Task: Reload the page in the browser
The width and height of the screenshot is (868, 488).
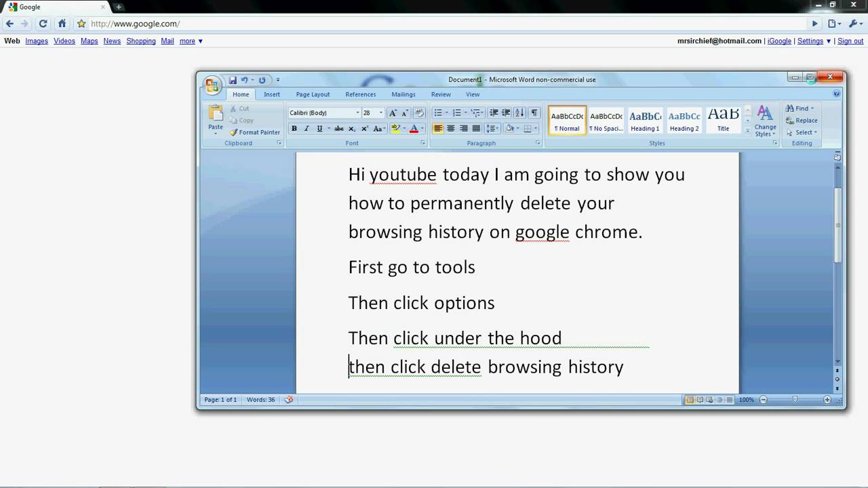Action: coord(42,23)
